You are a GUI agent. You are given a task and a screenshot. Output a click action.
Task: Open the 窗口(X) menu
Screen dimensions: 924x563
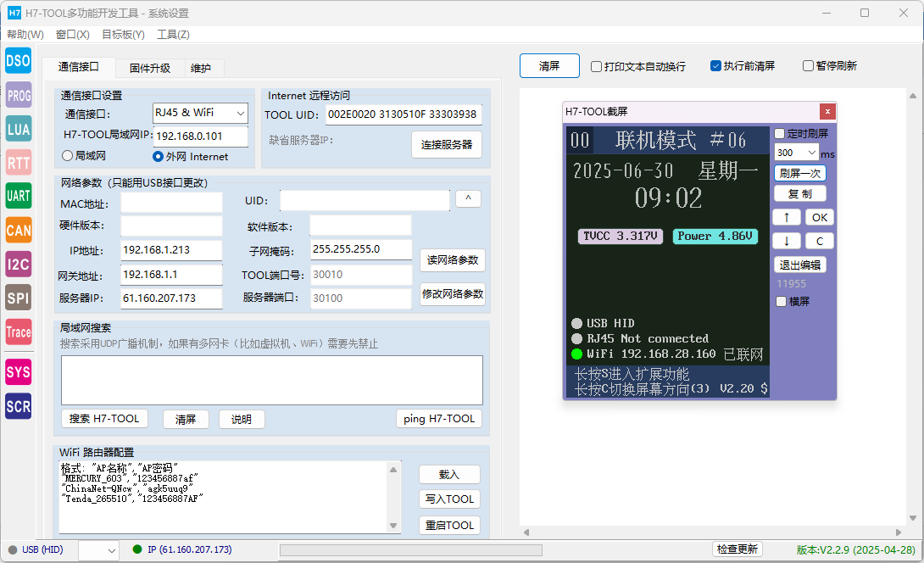coord(73,34)
